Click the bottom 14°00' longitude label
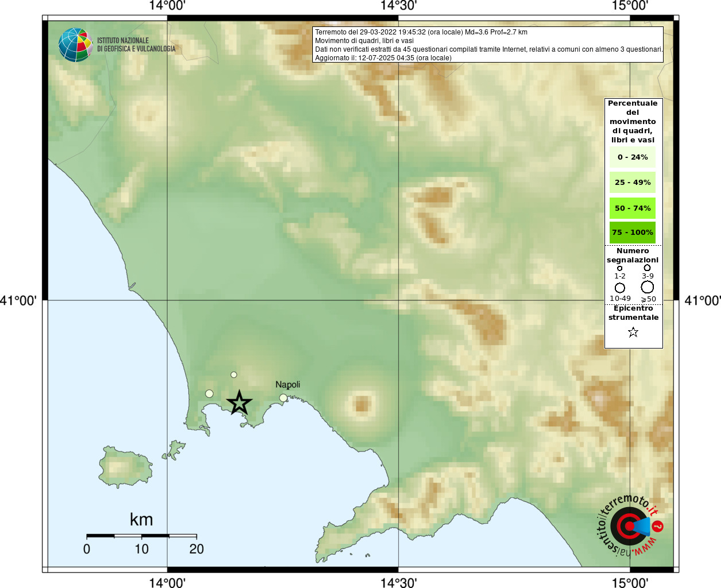 click(167, 582)
